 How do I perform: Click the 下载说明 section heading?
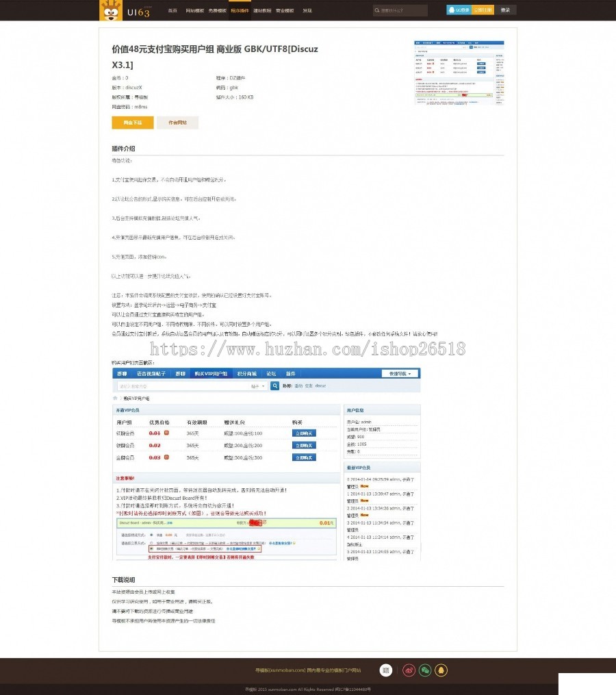(x=123, y=580)
